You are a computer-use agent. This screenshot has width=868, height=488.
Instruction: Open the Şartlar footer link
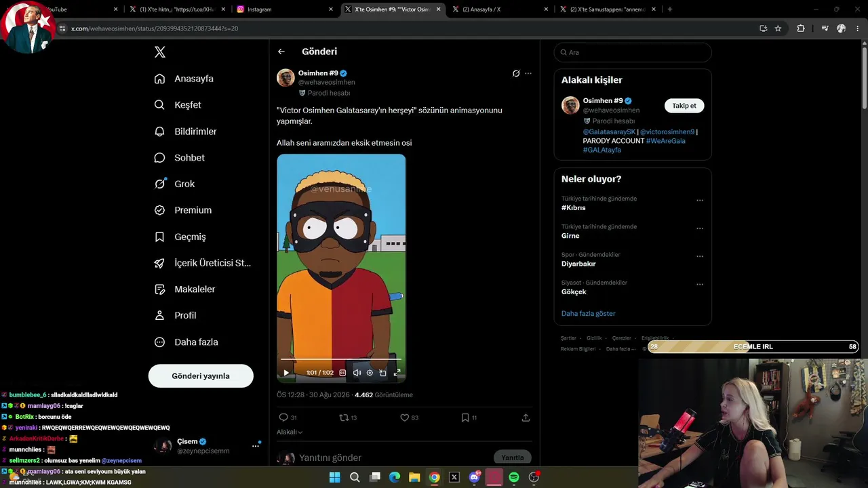point(568,338)
